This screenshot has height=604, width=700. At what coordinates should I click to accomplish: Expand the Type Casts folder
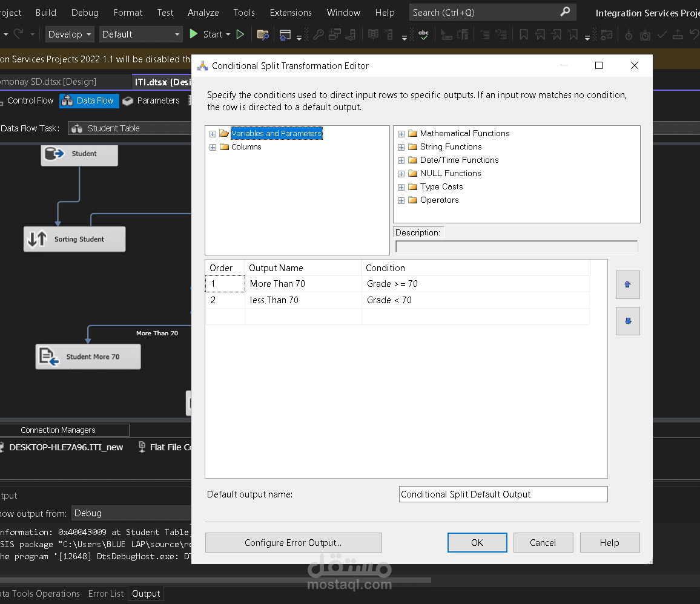coord(401,187)
